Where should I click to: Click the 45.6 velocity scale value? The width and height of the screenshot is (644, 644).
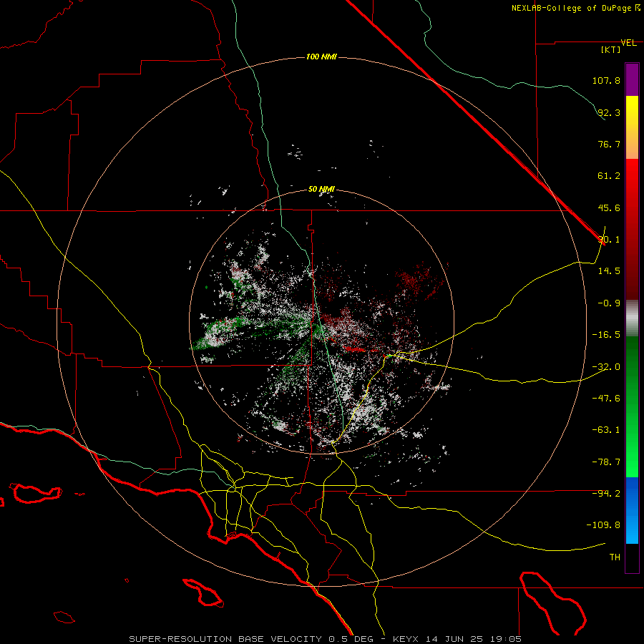(x=609, y=208)
